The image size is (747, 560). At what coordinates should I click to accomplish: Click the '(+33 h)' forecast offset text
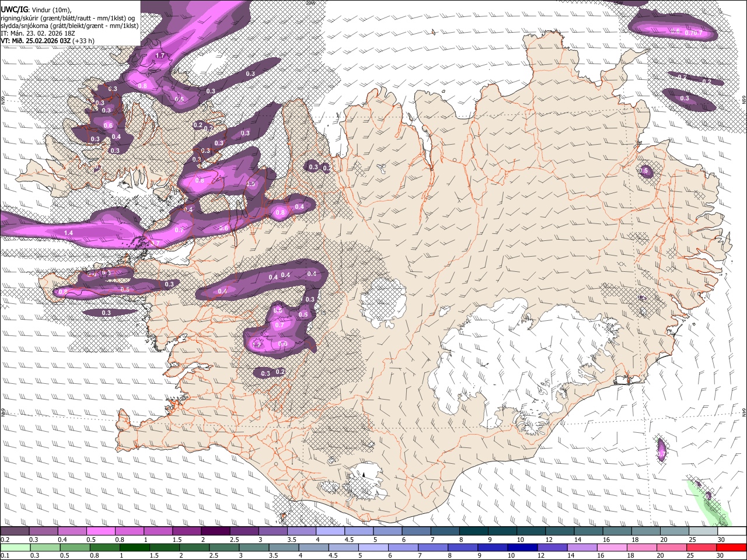[84, 41]
